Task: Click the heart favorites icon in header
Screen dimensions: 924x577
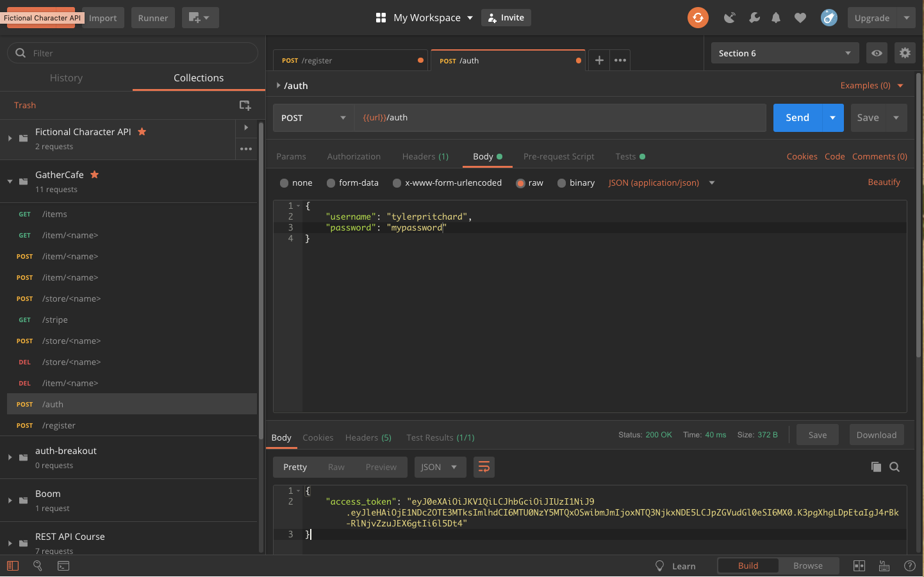Action: pyautogui.click(x=800, y=17)
